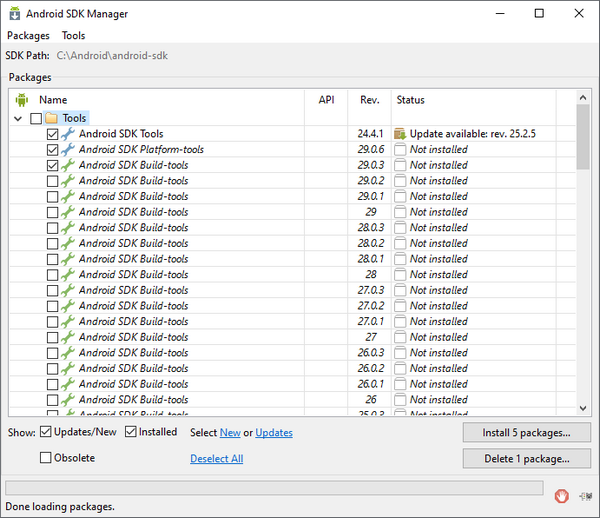600x518 pixels.
Task: Open the Tools menu
Action: pyautogui.click(x=73, y=36)
